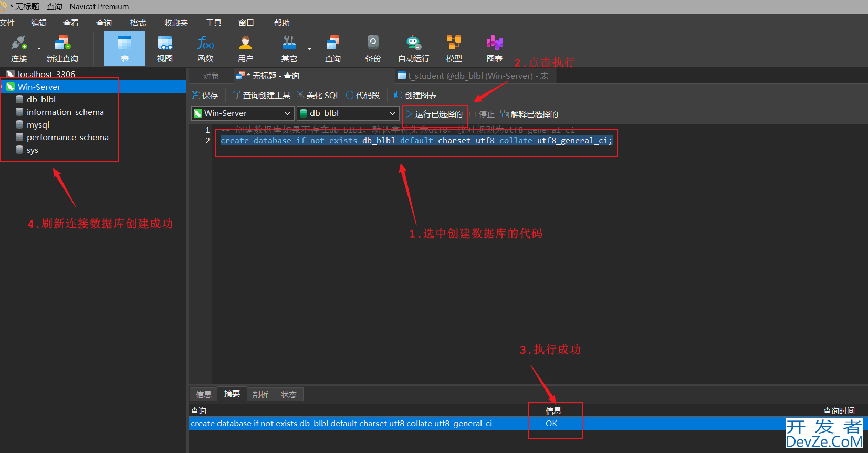This screenshot has width=868, height=453.
Task: Select the performance_schema database
Action: tap(68, 137)
